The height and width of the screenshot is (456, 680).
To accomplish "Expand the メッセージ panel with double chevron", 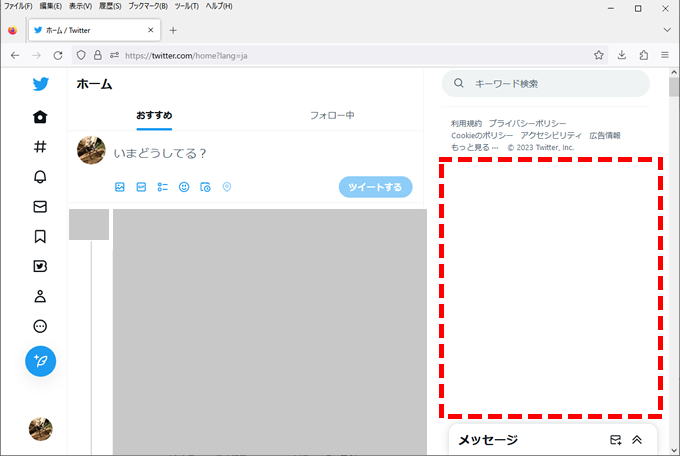I will click(x=637, y=440).
